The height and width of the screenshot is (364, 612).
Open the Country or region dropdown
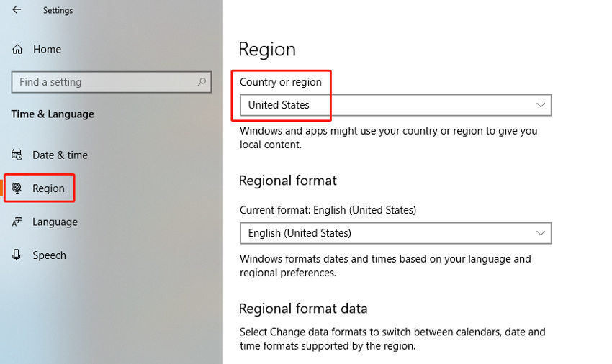coord(396,105)
